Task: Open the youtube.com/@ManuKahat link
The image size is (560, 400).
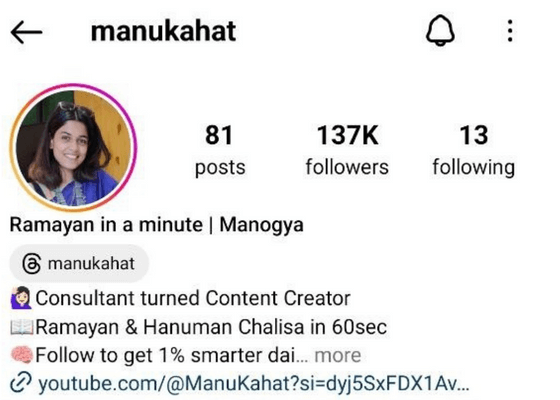Action: tap(254, 384)
